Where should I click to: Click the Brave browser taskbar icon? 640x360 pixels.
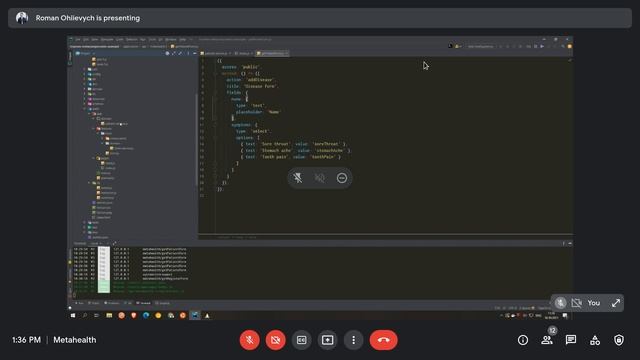click(133, 316)
